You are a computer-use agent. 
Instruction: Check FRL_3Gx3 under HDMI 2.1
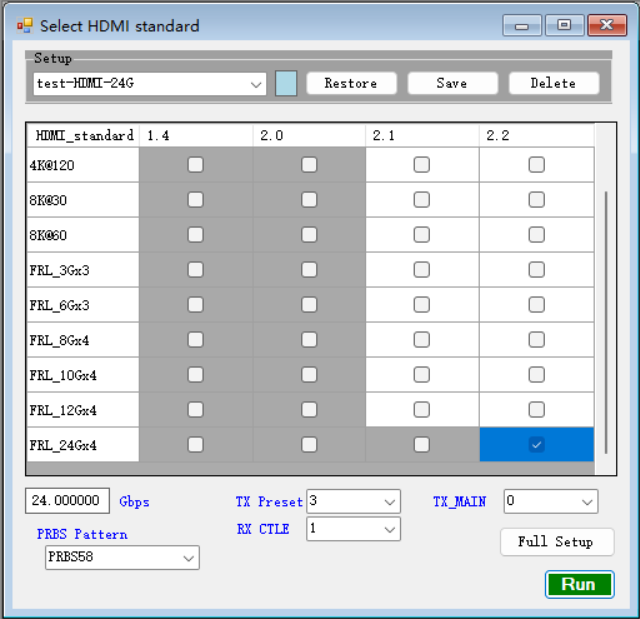pos(422,270)
